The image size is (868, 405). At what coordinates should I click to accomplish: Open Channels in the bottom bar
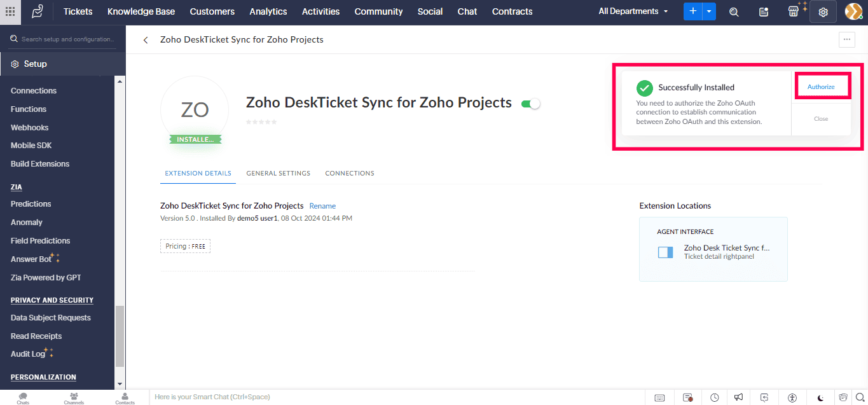pyautogui.click(x=74, y=398)
